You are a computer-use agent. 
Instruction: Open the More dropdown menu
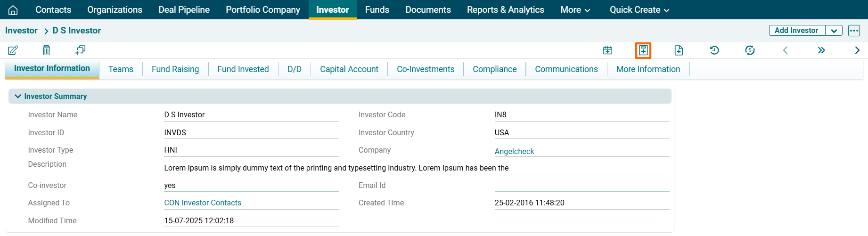coord(575,10)
